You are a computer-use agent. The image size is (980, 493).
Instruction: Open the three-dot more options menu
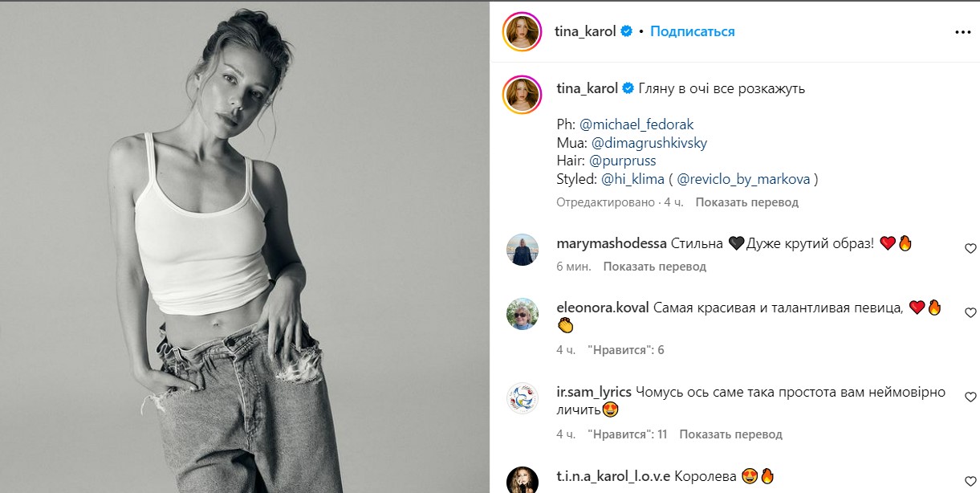(x=962, y=32)
